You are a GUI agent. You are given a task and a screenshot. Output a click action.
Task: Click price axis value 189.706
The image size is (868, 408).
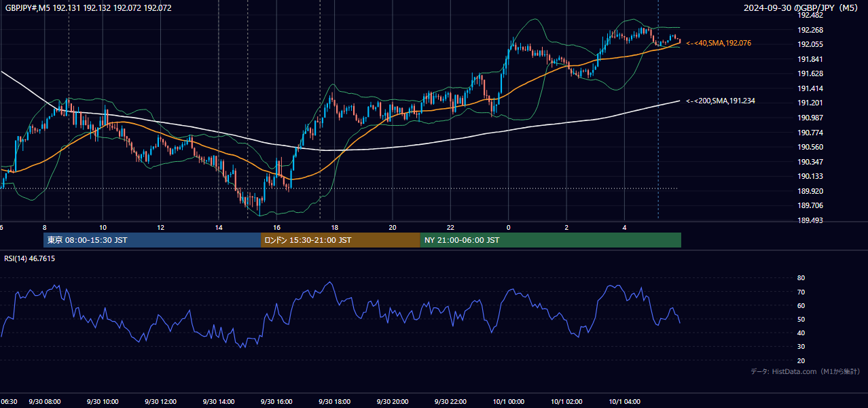click(811, 205)
